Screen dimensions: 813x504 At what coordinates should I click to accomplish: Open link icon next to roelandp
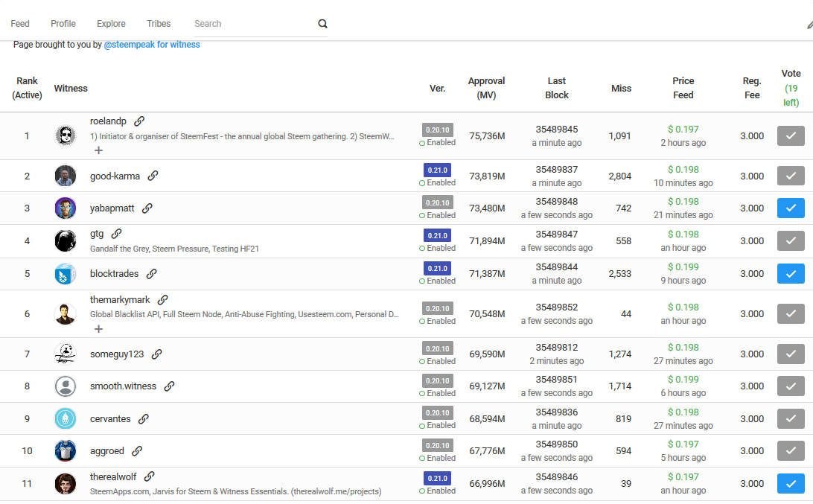tap(139, 121)
